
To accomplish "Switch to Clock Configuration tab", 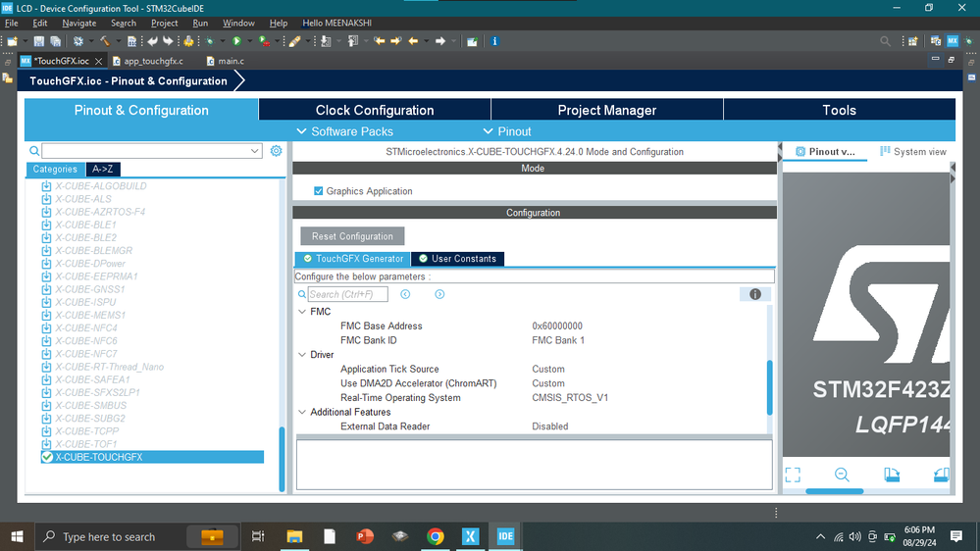I will [x=375, y=110].
